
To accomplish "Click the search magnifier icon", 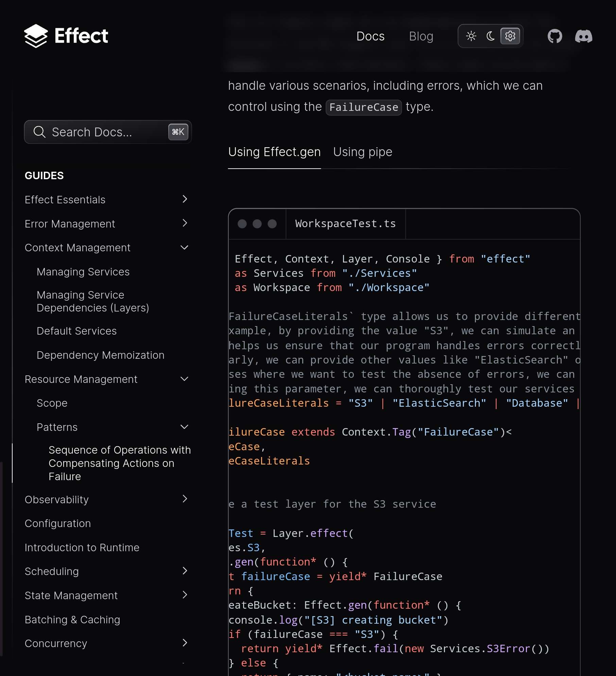I will [39, 132].
